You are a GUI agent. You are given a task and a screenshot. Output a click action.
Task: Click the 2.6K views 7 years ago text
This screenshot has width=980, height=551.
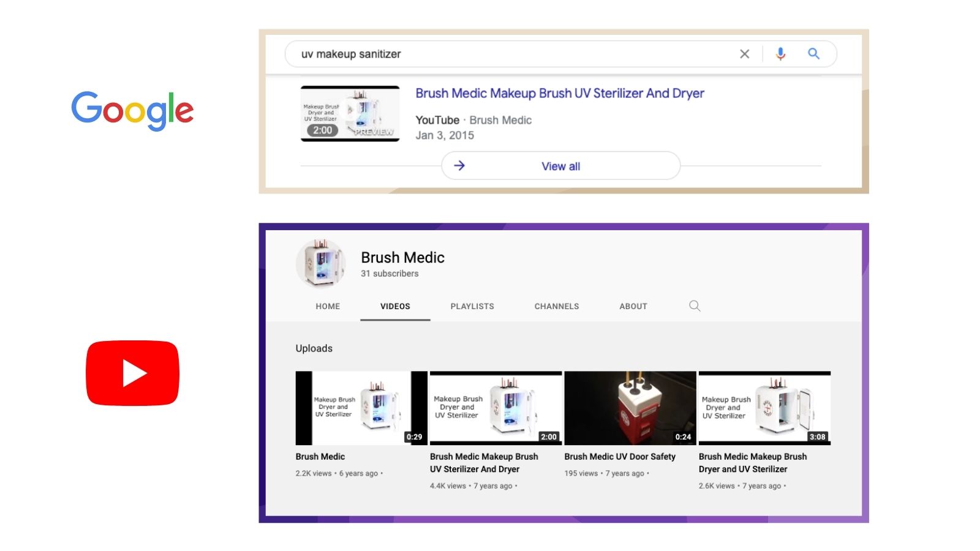click(742, 486)
